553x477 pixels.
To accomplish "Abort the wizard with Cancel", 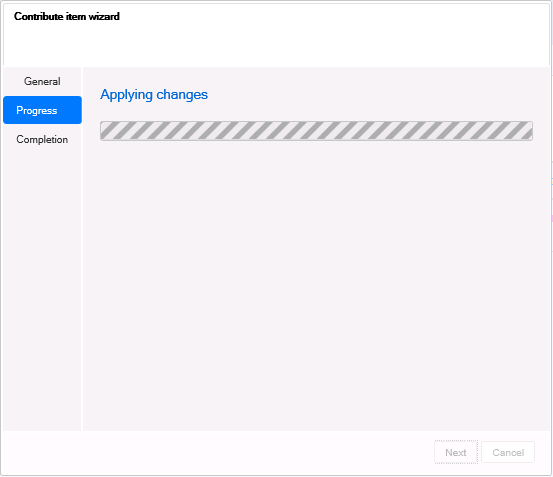I will 508,452.
